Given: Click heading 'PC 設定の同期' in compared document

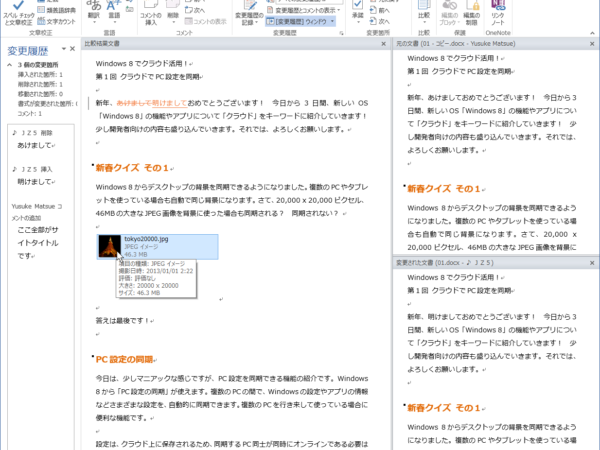Looking at the screenshot, I should point(124,359).
